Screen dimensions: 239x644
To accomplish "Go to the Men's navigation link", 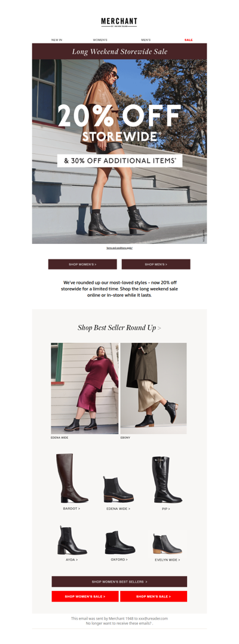I will [146, 40].
